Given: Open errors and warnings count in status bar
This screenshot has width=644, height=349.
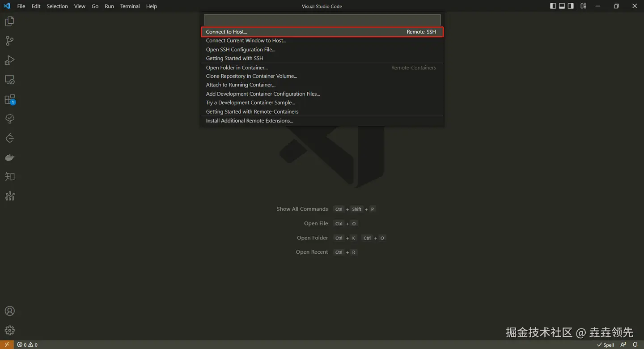Looking at the screenshot, I should point(27,345).
